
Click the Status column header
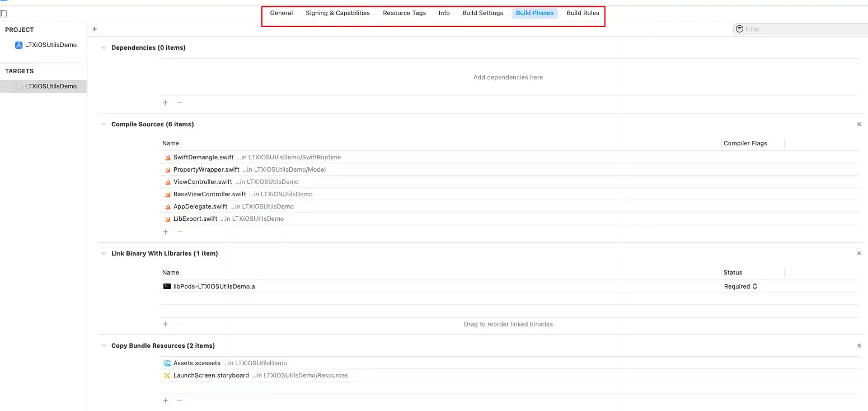click(x=733, y=272)
